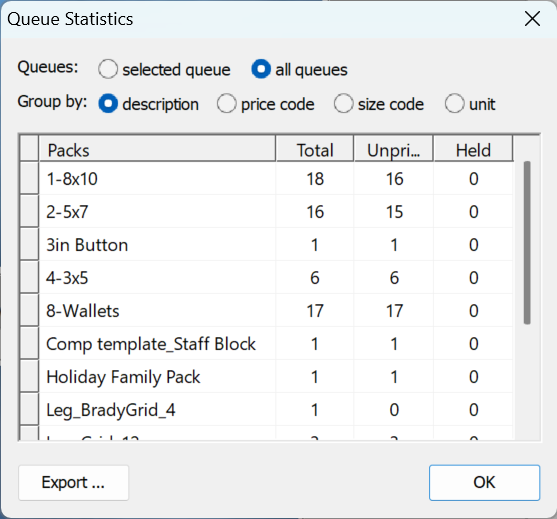
Task: Click the Total value 6 for 4-3x5
Action: click(315, 277)
